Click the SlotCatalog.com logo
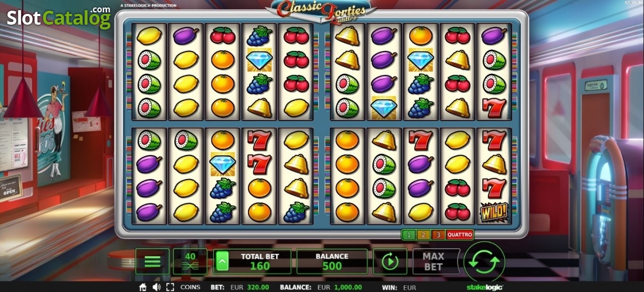644x292 pixels. click(x=59, y=18)
